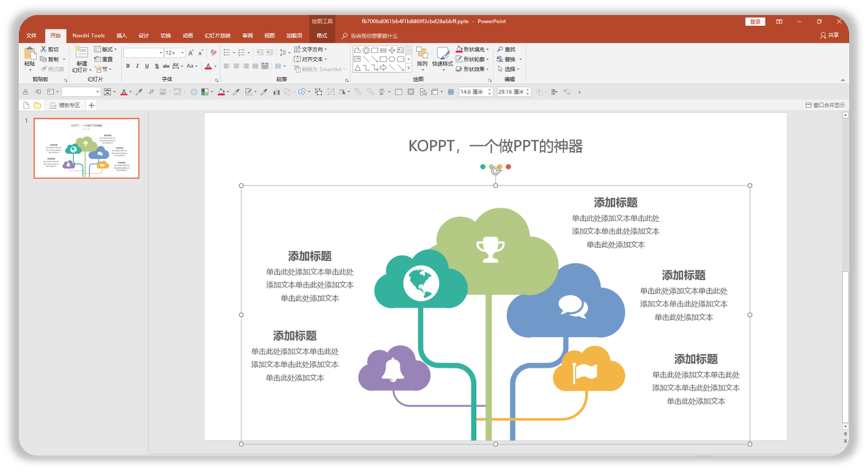Open the change case Aa dropdown

tap(192, 66)
